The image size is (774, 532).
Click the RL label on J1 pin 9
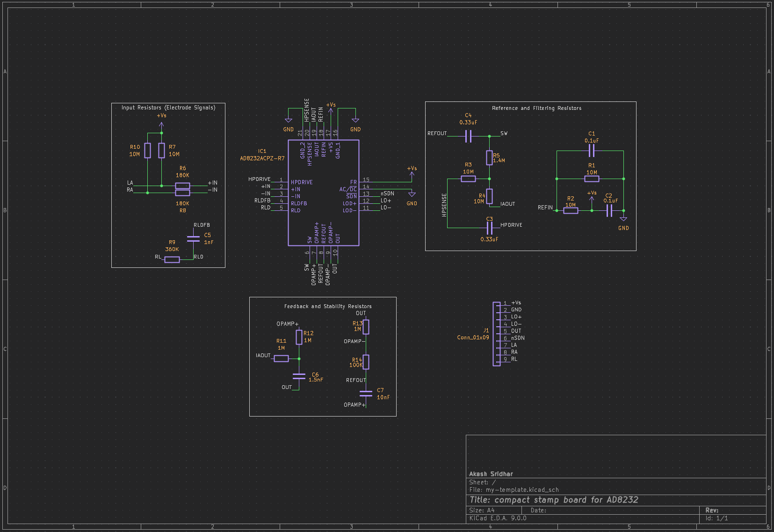point(514,359)
